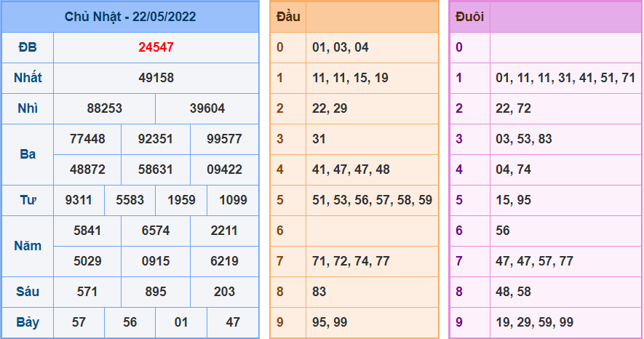Click the fifth prize number 2211
The height and width of the screenshot is (339, 644).
[x=224, y=231]
